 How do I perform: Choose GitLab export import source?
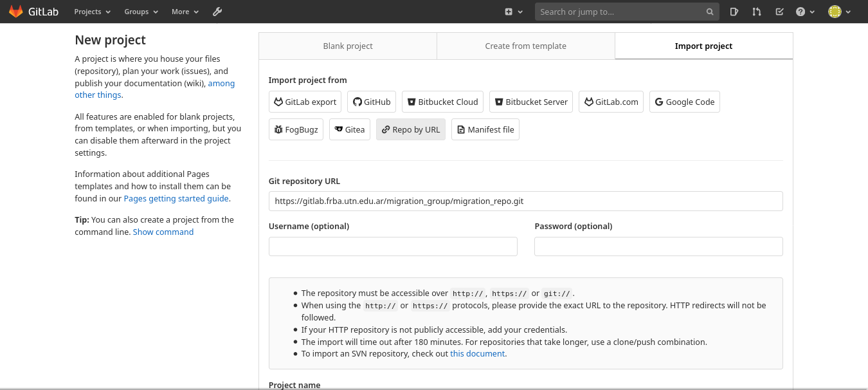305,102
